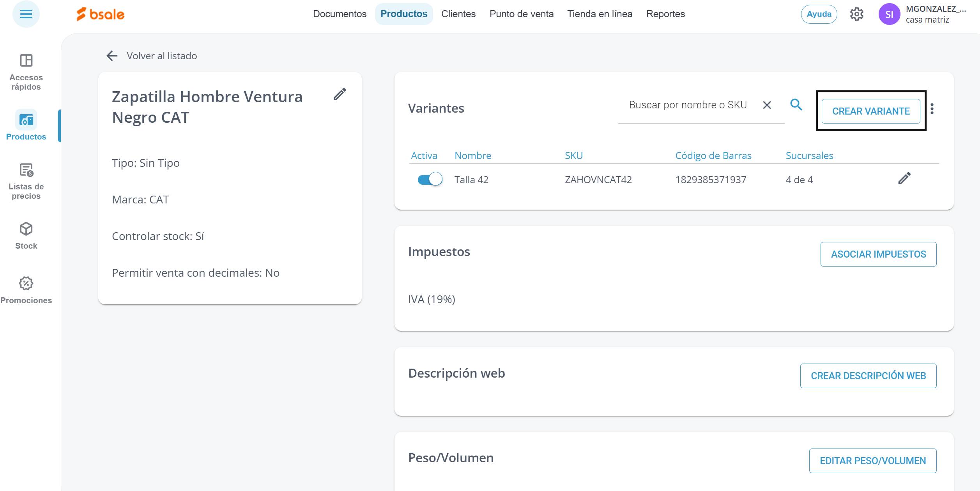980x491 pixels.
Task: Focus the Buscar por nombre o SKU field
Action: (688, 105)
